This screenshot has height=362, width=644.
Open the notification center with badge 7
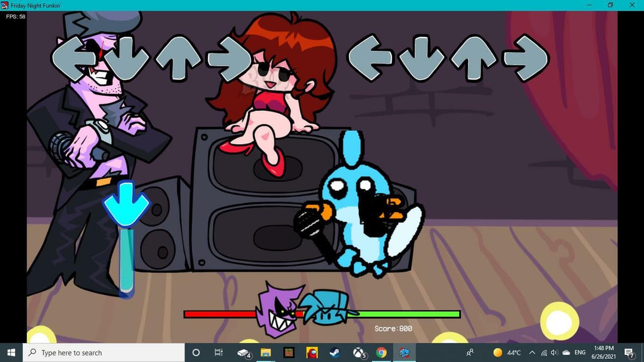click(629, 353)
